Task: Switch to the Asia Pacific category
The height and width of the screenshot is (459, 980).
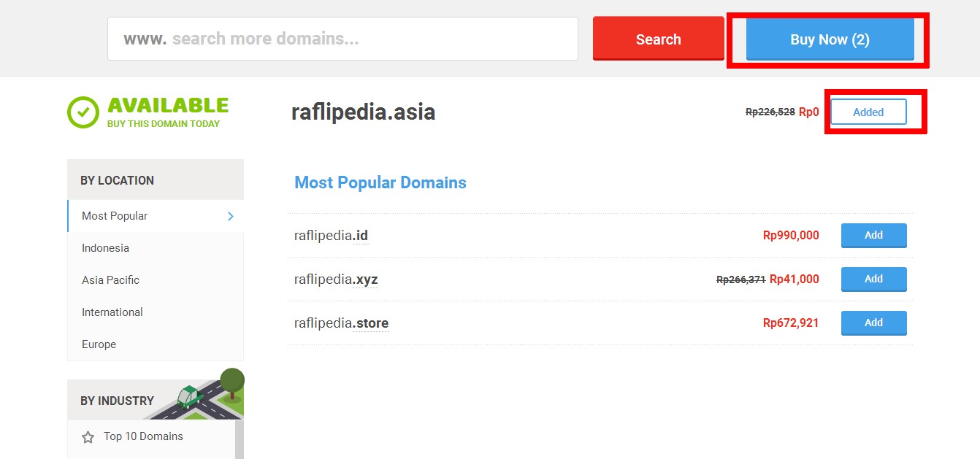Action: tap(109, 279)
